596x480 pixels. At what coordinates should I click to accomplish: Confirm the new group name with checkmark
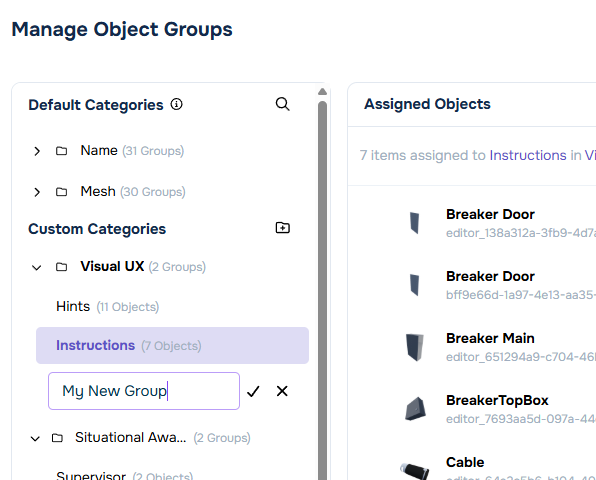(253, 391)
